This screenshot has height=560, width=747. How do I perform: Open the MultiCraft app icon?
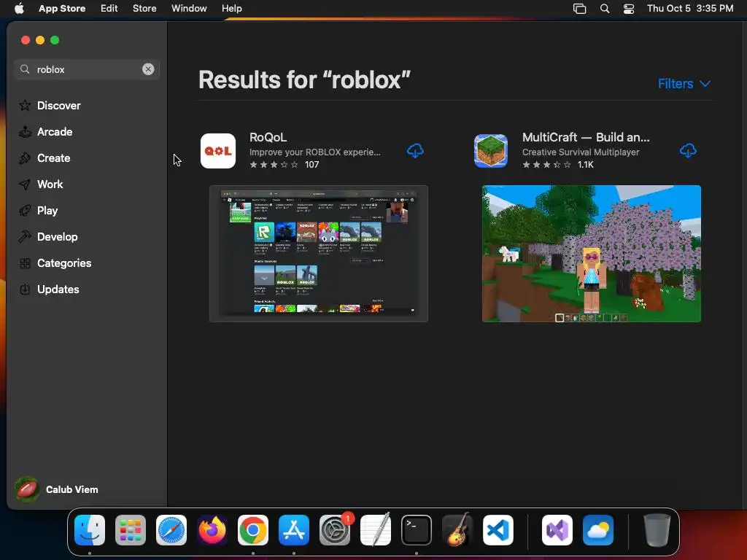pos(491,151)
